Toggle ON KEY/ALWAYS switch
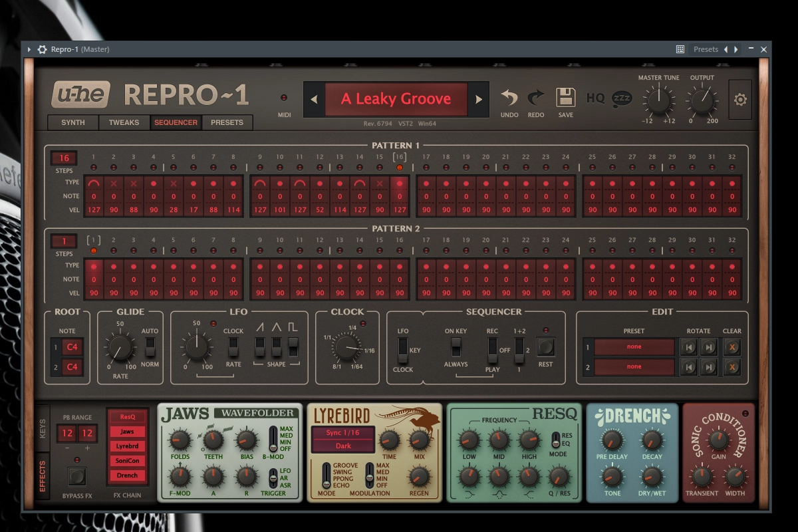Viewport: 798px width, 532px height. tap(456, 346)
